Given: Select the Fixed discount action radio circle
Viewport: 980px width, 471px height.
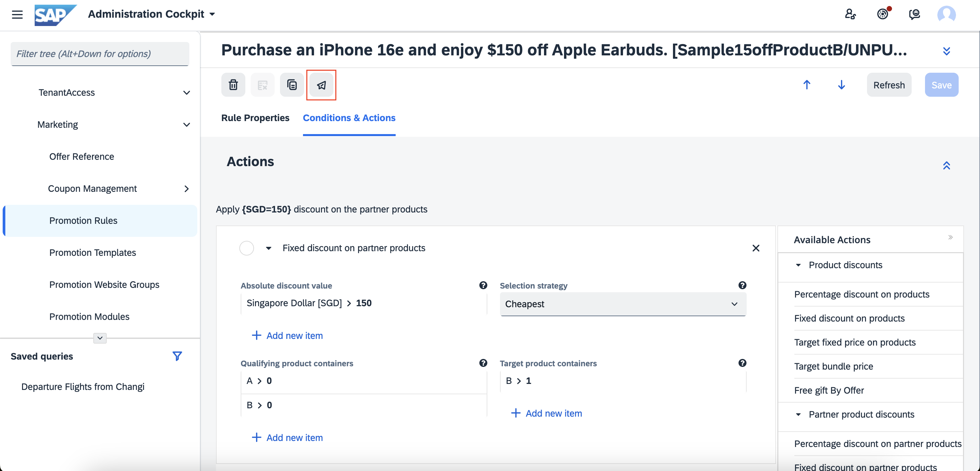Looking at the screenshot, I should point(247,248).
